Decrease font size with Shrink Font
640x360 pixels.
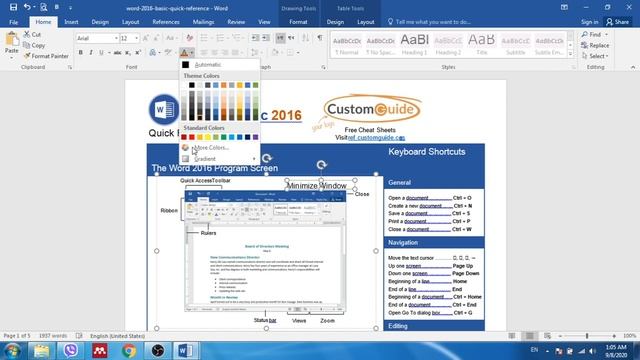tap(156, 38)
